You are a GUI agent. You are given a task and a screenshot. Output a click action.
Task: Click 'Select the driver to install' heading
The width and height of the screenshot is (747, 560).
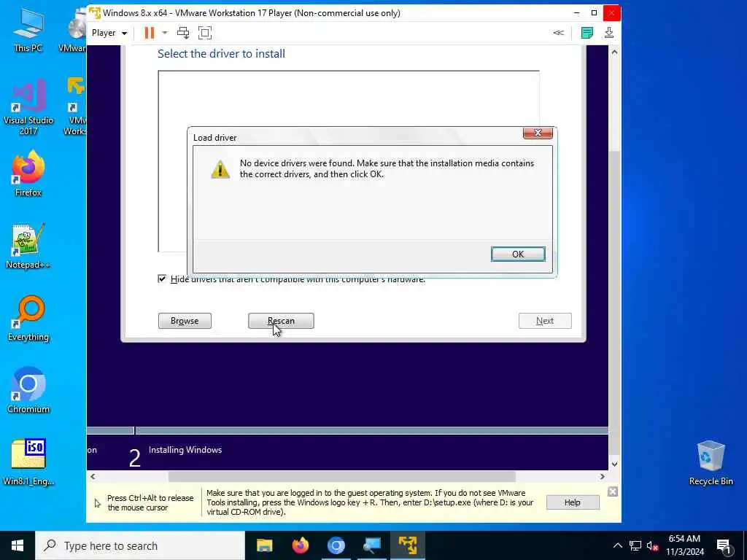tap(222, 54)
